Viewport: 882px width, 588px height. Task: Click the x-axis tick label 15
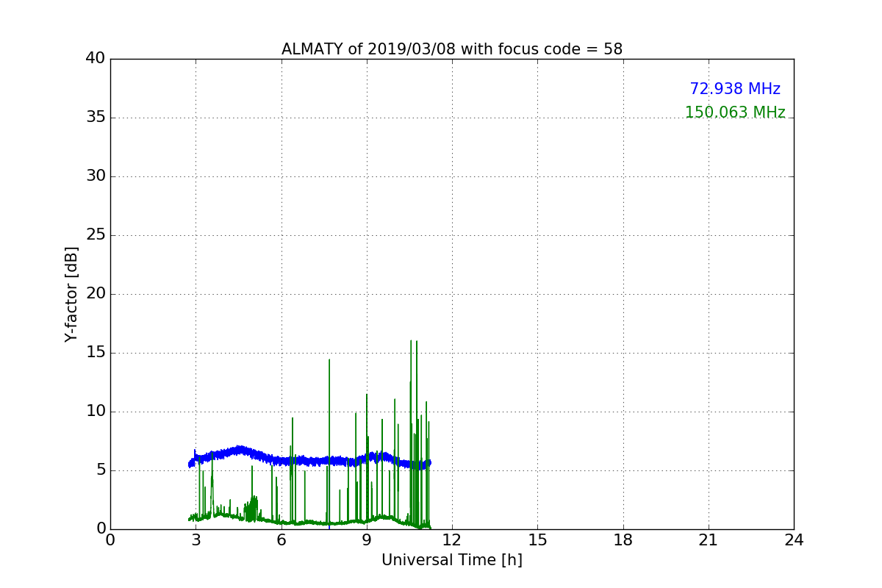(x=537, y=540)
